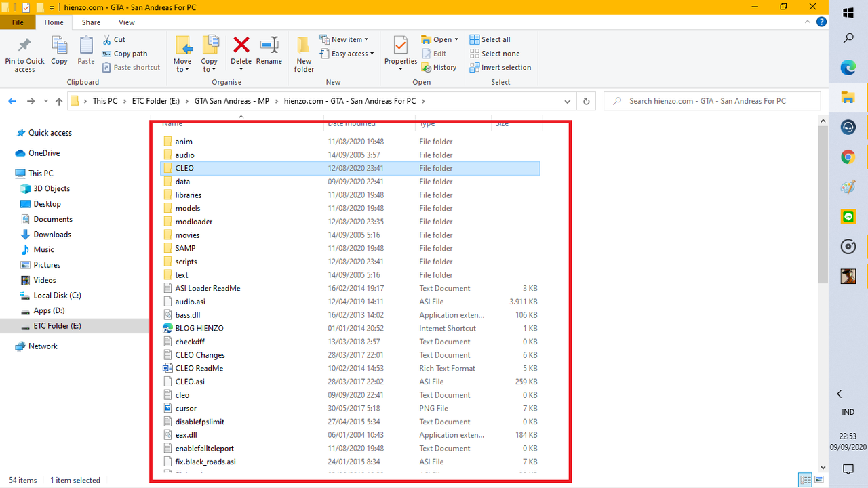Go up one folder level
The image size is (868, 488).
point(59,101)
